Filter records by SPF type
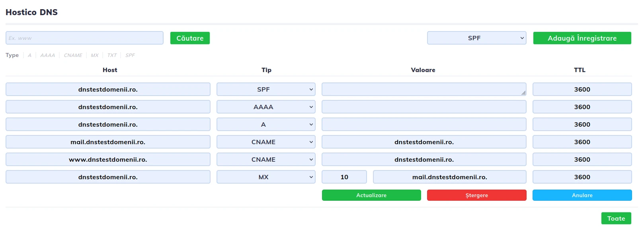This screenshot has width=644, height=231. [x=130, y=55]
